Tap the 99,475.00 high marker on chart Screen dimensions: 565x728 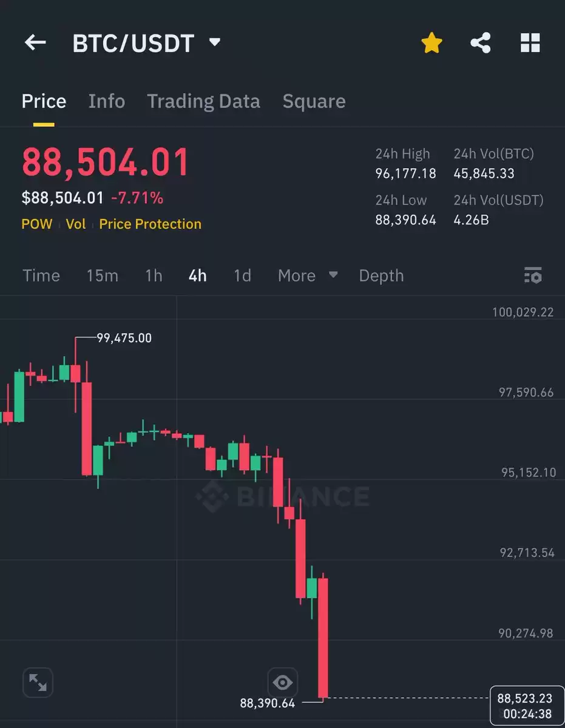tap(124, 338)
